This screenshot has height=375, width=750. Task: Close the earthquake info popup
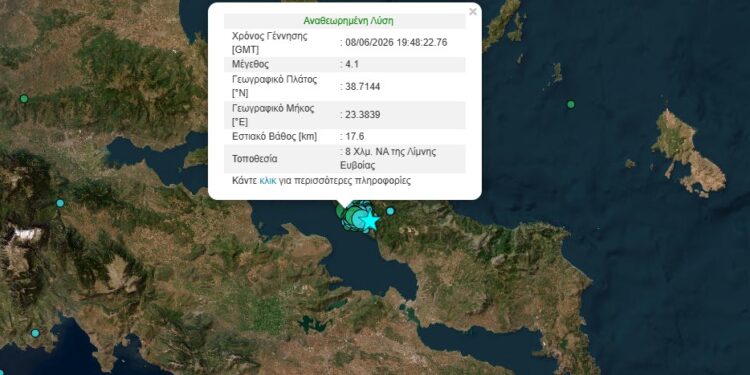pos(473,12)
